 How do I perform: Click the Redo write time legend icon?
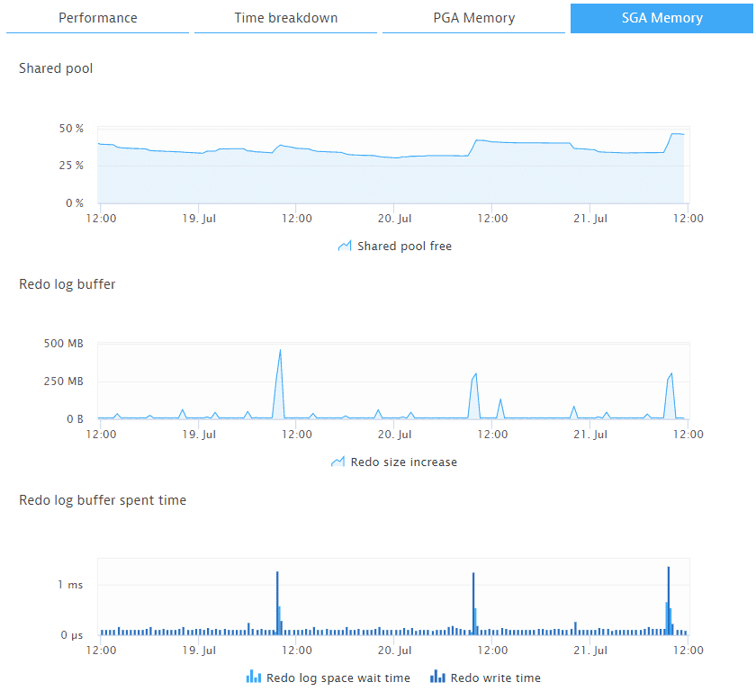(x=438, y=678)
